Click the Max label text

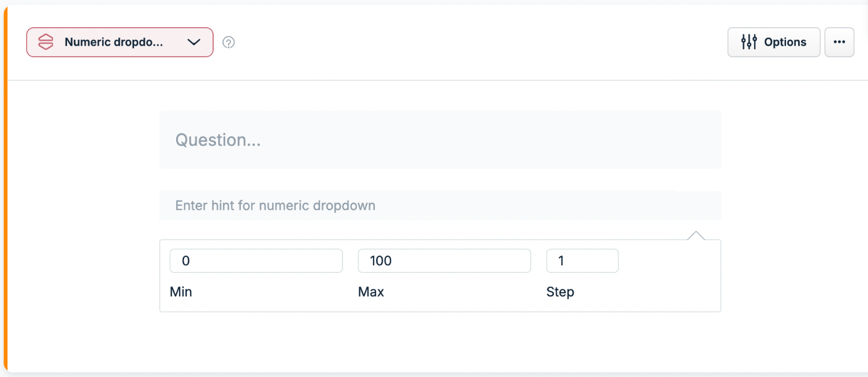371,292
